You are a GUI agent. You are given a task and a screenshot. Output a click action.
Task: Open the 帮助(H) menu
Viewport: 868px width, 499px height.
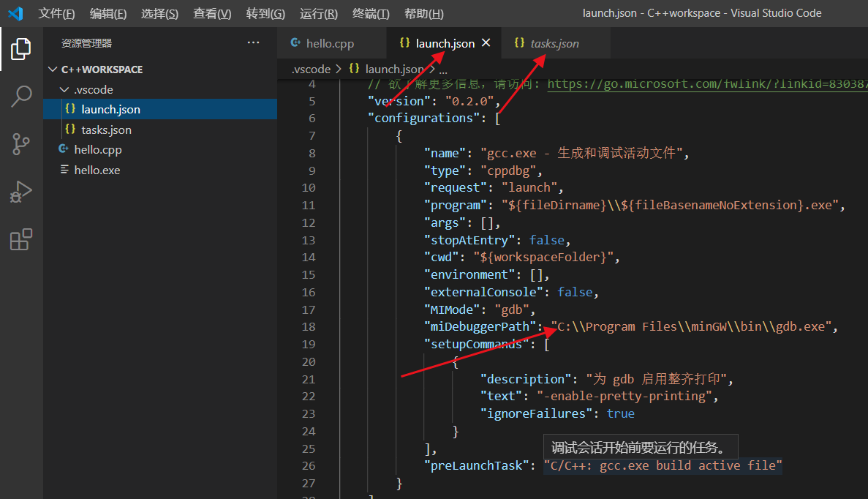pyautogui.click(x=424, y=13)
